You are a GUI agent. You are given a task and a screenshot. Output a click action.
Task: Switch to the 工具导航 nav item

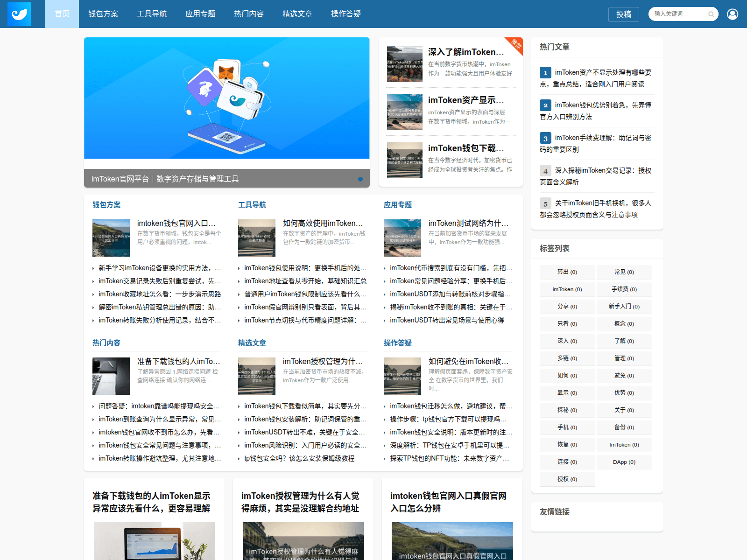[x=152, y=14]
